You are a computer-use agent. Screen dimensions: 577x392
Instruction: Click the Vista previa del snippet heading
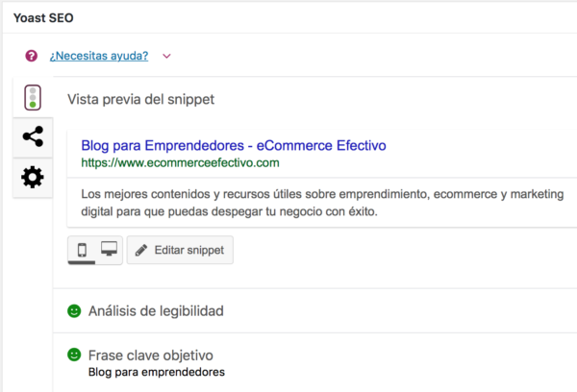click(x=140, y=99)
